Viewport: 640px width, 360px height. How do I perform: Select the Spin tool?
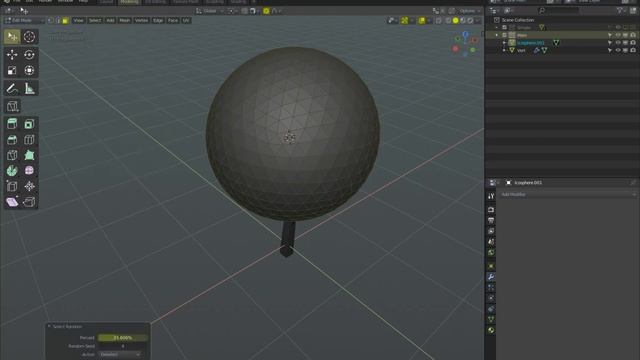(12, 171)
